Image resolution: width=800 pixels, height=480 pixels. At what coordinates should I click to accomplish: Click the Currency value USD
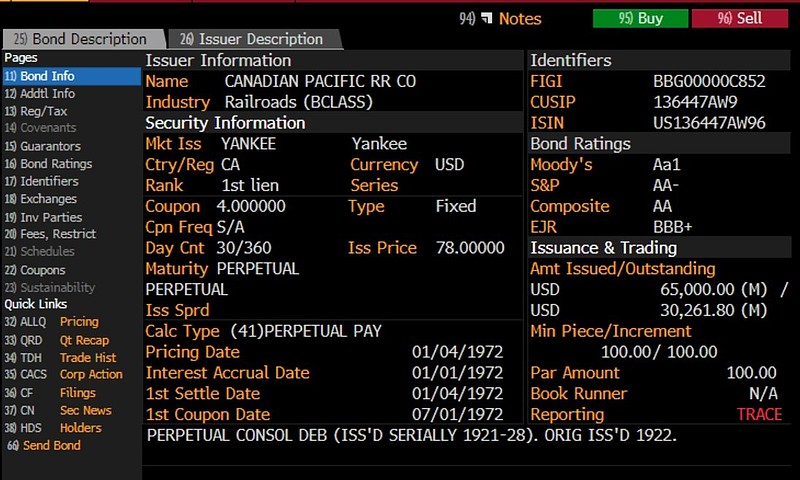coord(449,164)
